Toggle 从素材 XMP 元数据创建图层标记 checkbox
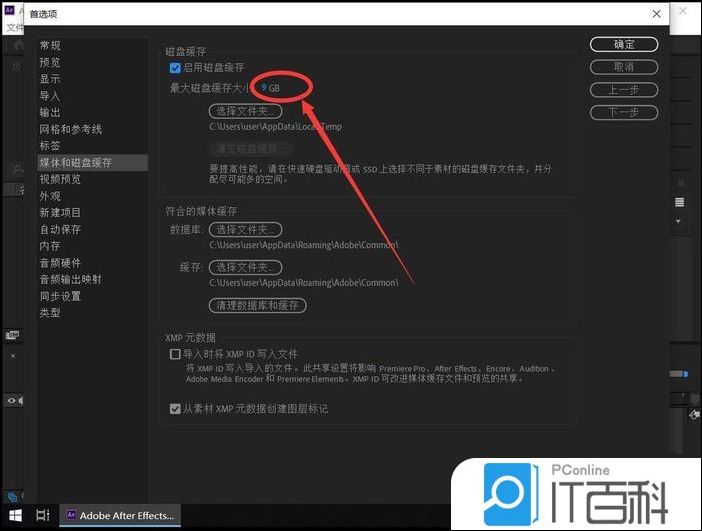The width and height of the screenshot is (702, 531). tap(175, 409)
